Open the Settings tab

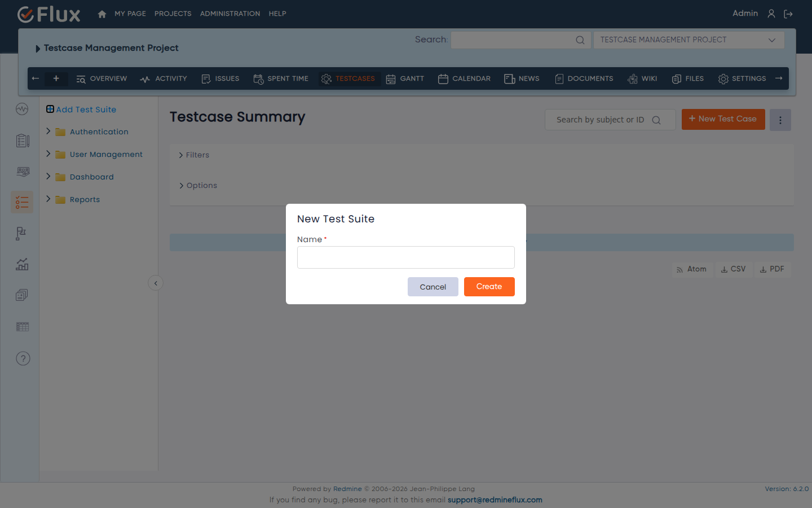742,79
